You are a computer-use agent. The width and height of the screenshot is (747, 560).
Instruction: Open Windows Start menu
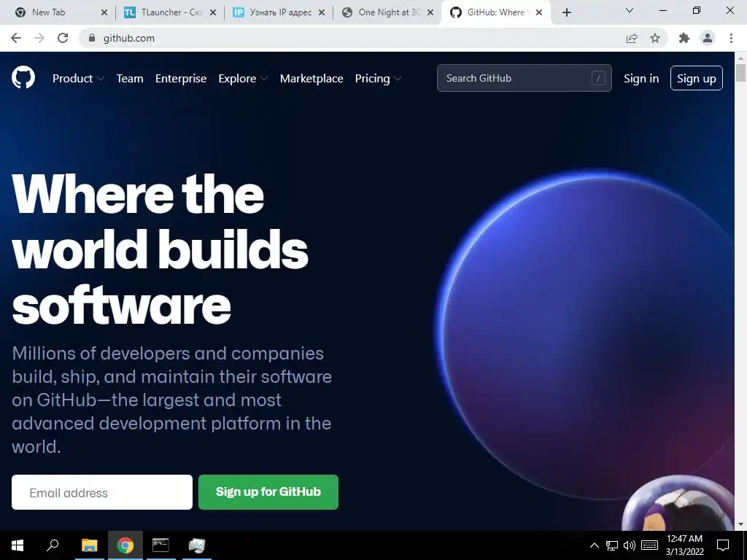18,545
